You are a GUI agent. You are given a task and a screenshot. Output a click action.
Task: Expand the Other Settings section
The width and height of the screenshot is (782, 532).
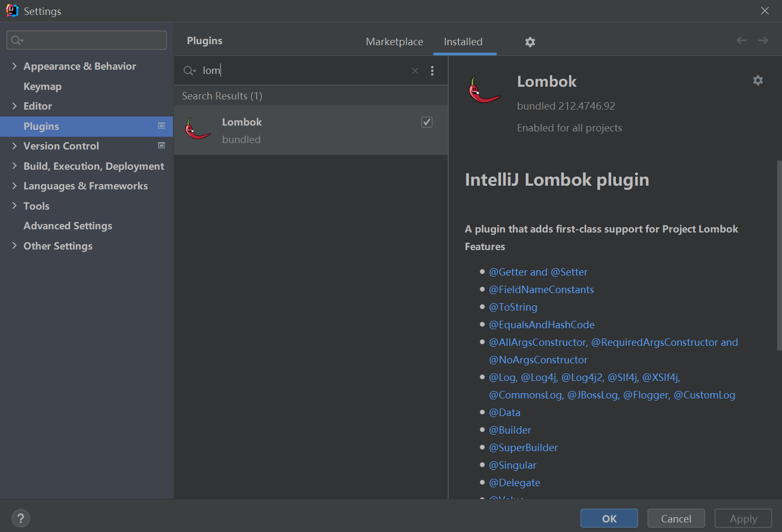pos(14,246)
